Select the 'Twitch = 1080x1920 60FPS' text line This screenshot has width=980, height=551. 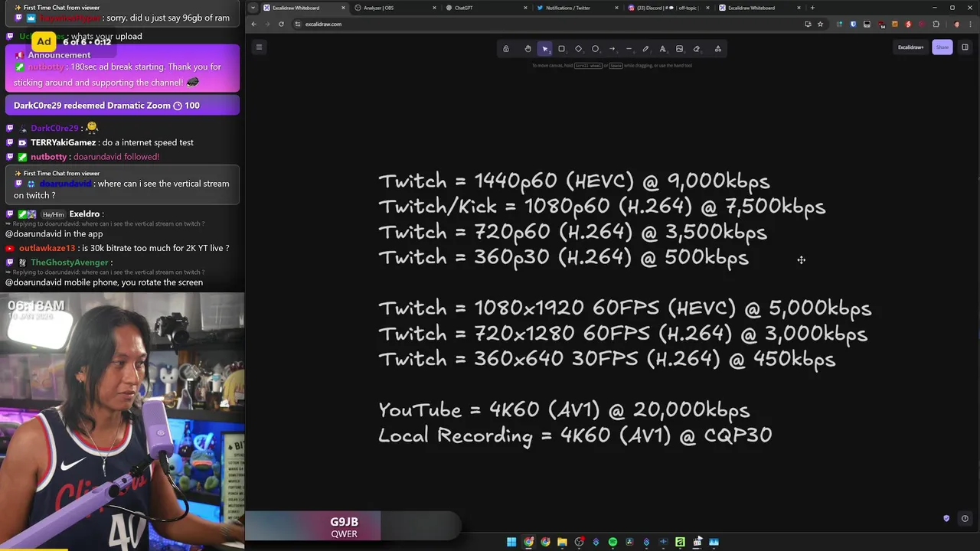tap(625, 308)
